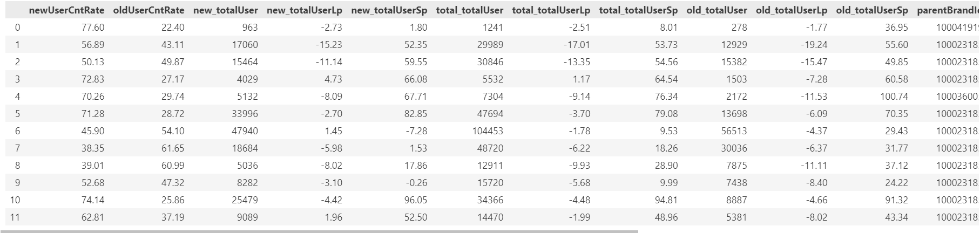Click the total_totalUserSp column header
Image resolution: width=980 pixels, height=233 pixels.
tap(638, 10)
